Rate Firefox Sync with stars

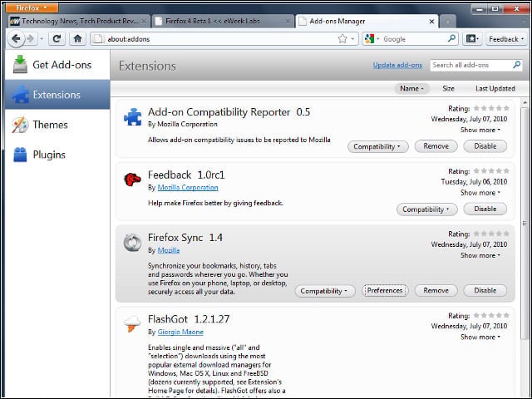coord(491,234)
